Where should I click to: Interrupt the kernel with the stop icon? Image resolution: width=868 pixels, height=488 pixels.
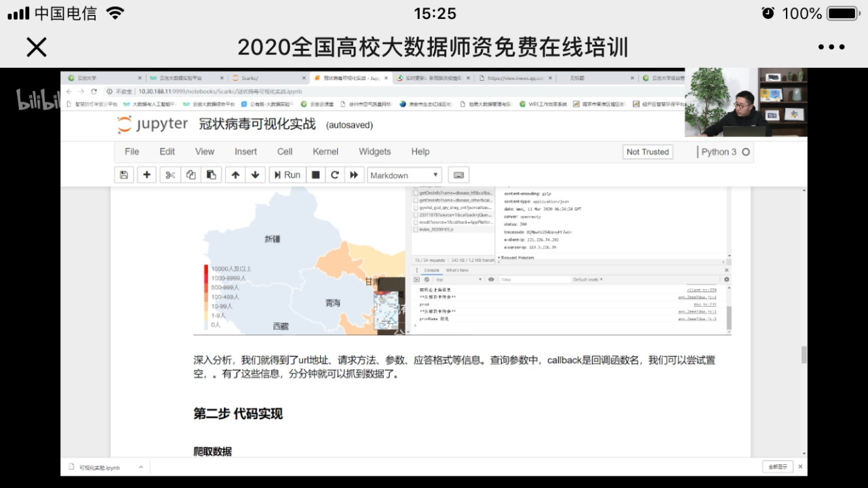point(315,174)
